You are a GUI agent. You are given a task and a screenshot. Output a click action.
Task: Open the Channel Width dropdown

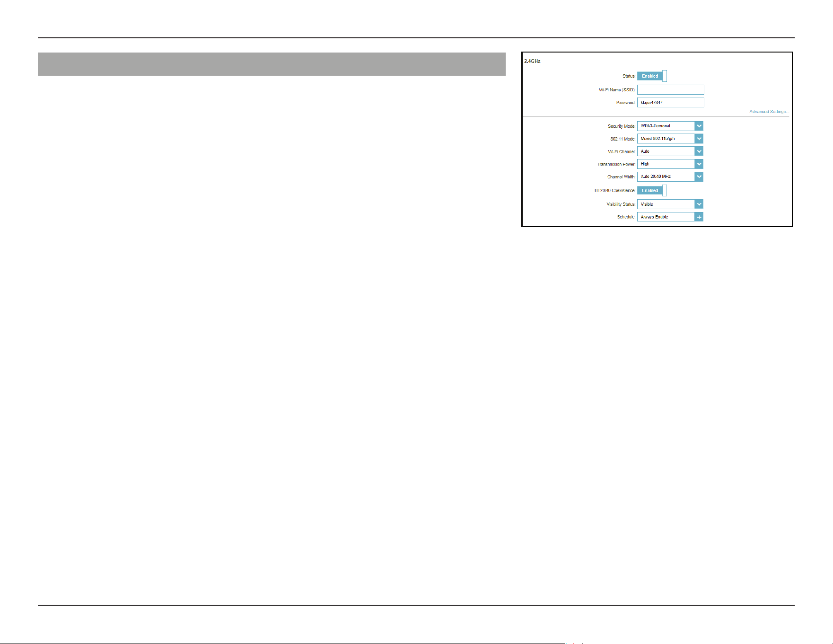point(670,176)
